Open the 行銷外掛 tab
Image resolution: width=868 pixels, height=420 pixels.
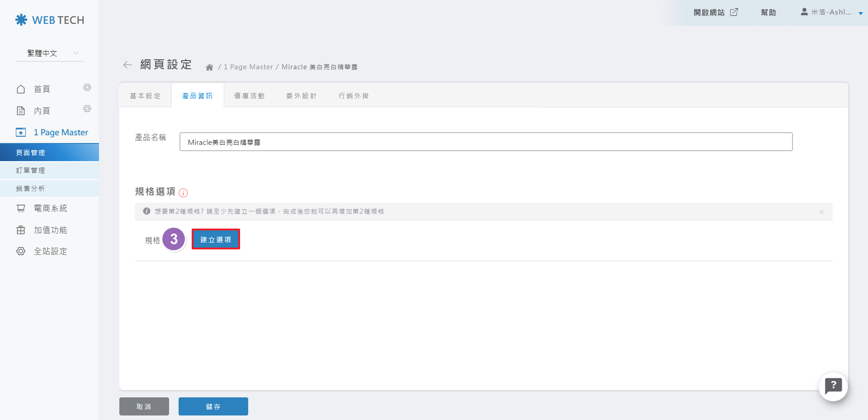coord(354,96)
